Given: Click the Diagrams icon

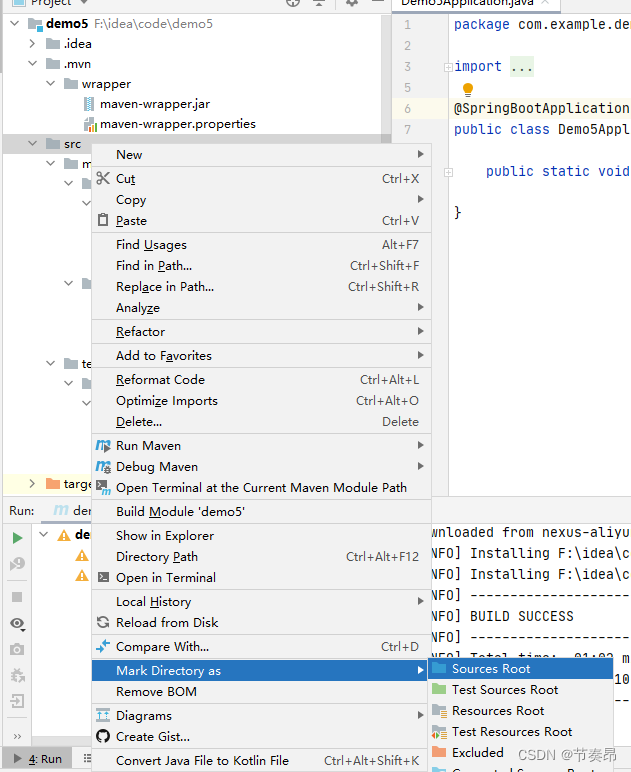Looking at the screenshot, I should click(103, 715).
